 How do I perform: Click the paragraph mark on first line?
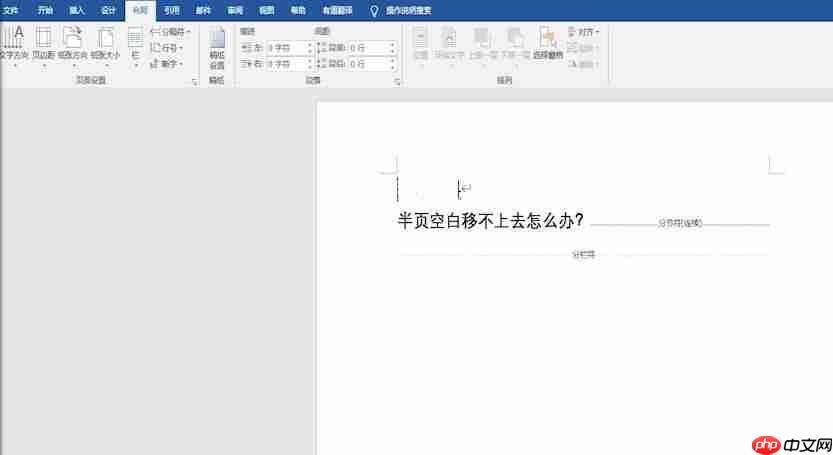click(466, 188)
